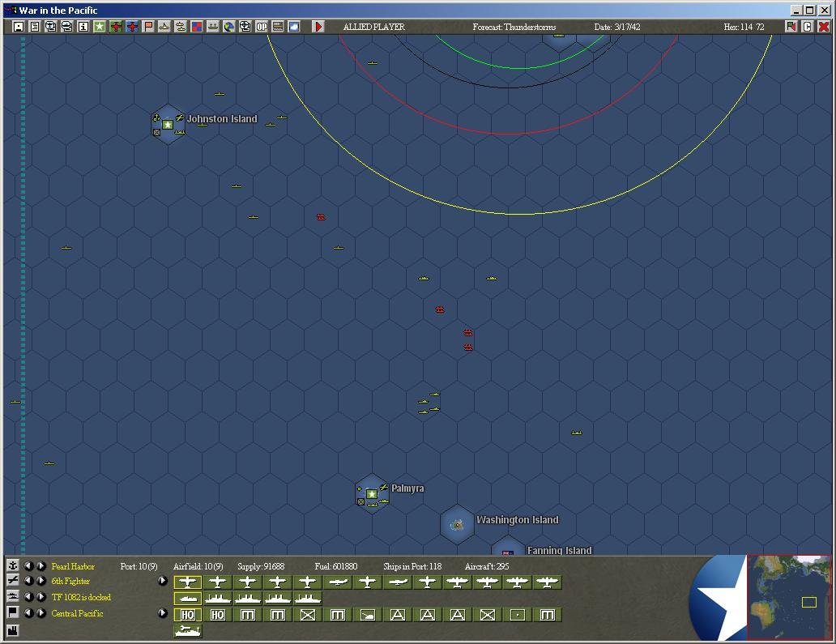Viewport: 836px width, 644px height.
Task: Click the OP button in the toolbar
Action: coord(261,27)
